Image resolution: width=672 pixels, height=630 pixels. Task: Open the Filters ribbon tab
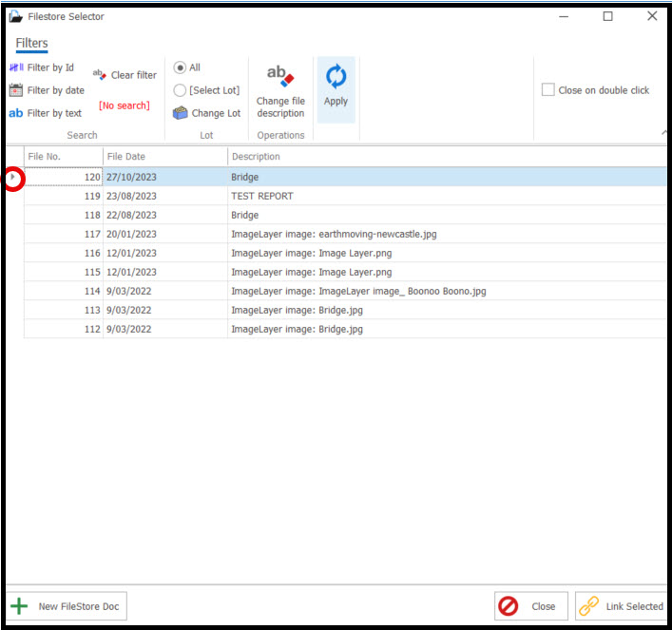click(31, 43)
